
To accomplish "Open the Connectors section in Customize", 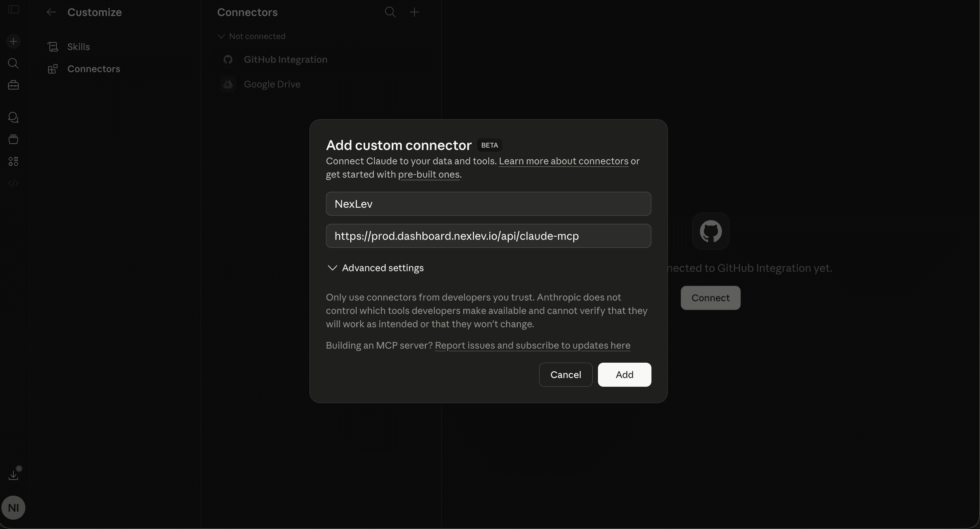I will [94, 69].
